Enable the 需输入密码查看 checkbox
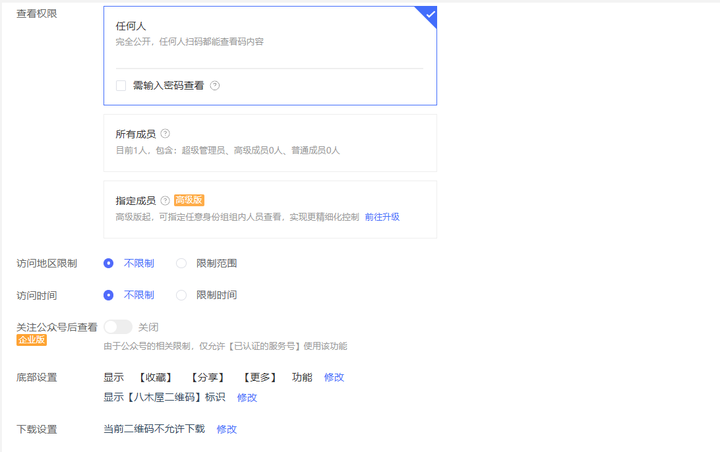This screenshot has height=452, width=720. pos(121,85)
